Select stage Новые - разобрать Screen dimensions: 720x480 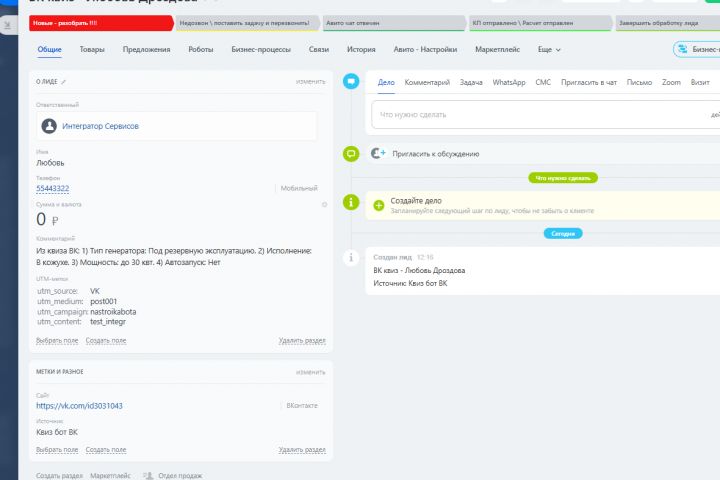coord(101,23)
